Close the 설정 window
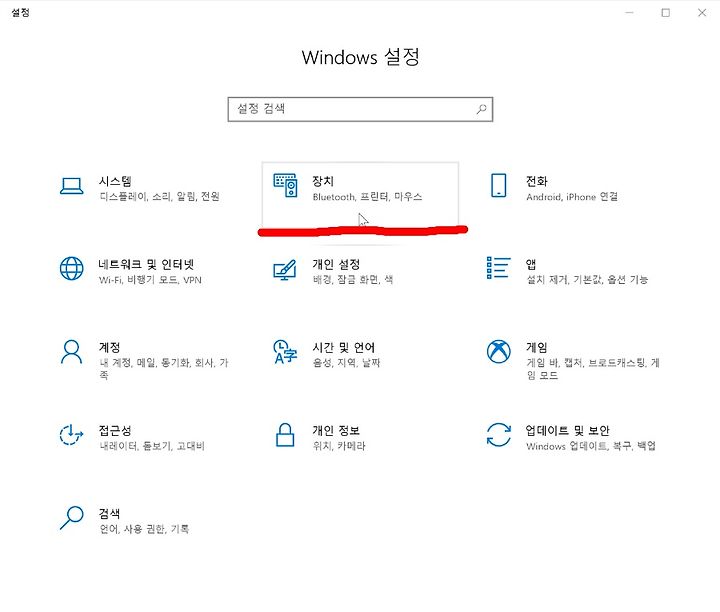The height and width of the screenshot is (612, 720). point(702,12)
